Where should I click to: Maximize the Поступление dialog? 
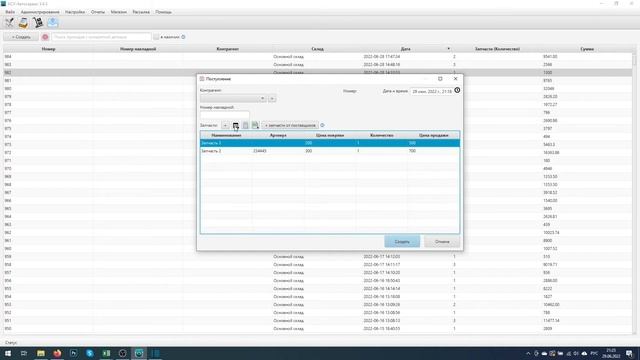(x=440, y=79)
